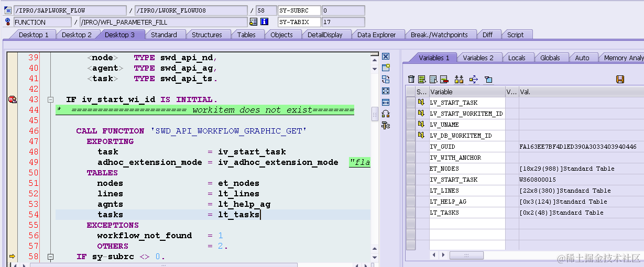Click the list icon with red minus

coord(444,79)
